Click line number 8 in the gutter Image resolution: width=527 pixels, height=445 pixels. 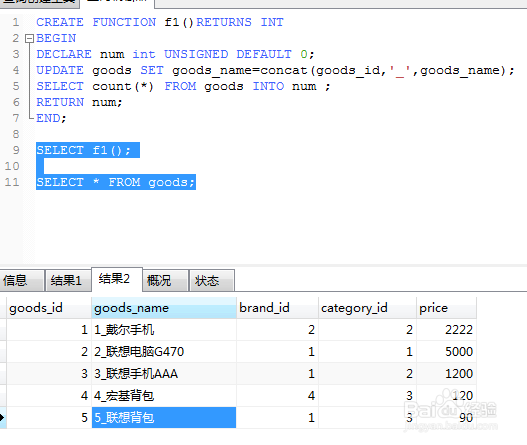tap(16, 134)
